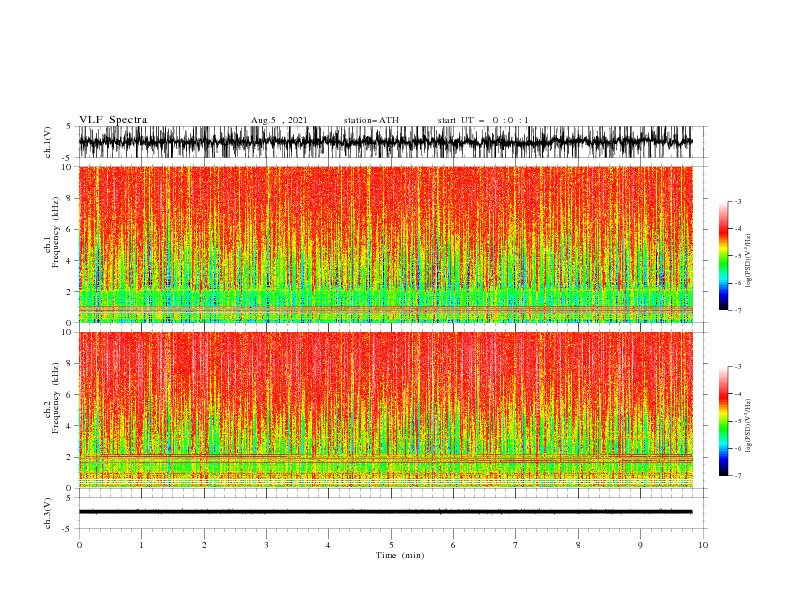Click the "5" tick label on the time axis
This screenshot has width=792, height=612.
click(x=391, y=545)
